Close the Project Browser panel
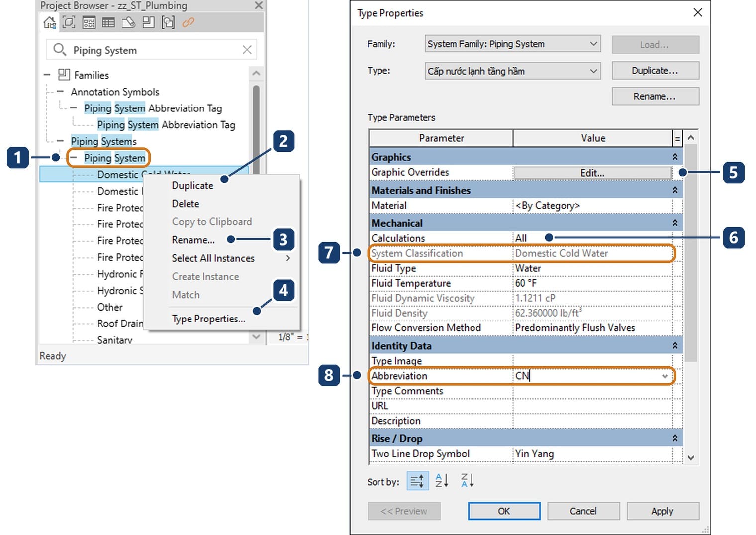 258,5
